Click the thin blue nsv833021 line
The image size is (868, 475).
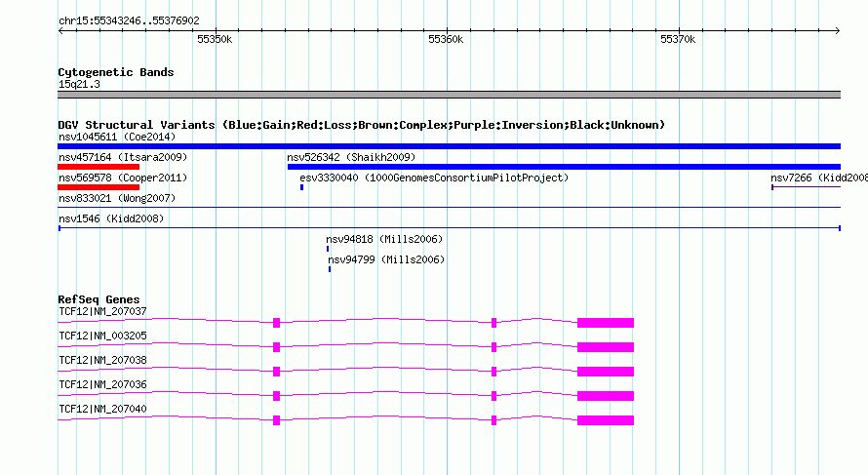point(449,207)
